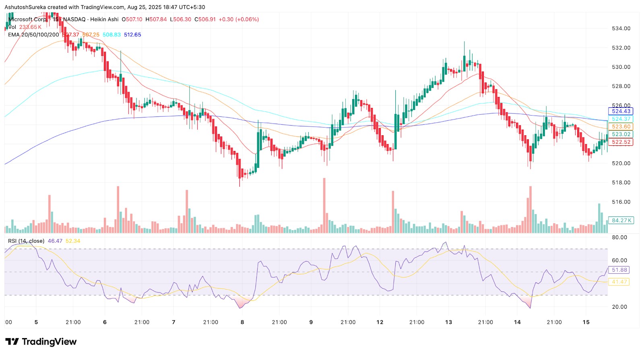The height and width of the screenshot is (355, 644).
Task: Click date label 9 on the time axis
Action: point(311,322)
